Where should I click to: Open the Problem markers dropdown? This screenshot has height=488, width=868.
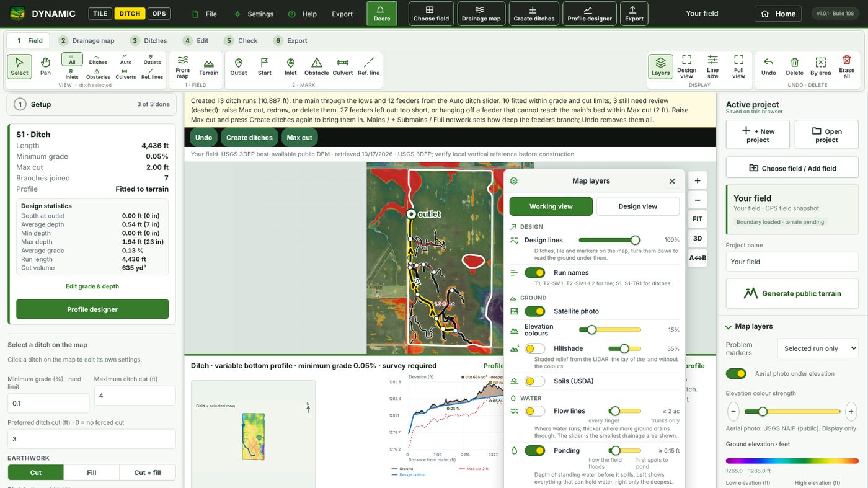pyautogui.click(x=818, y=348)
